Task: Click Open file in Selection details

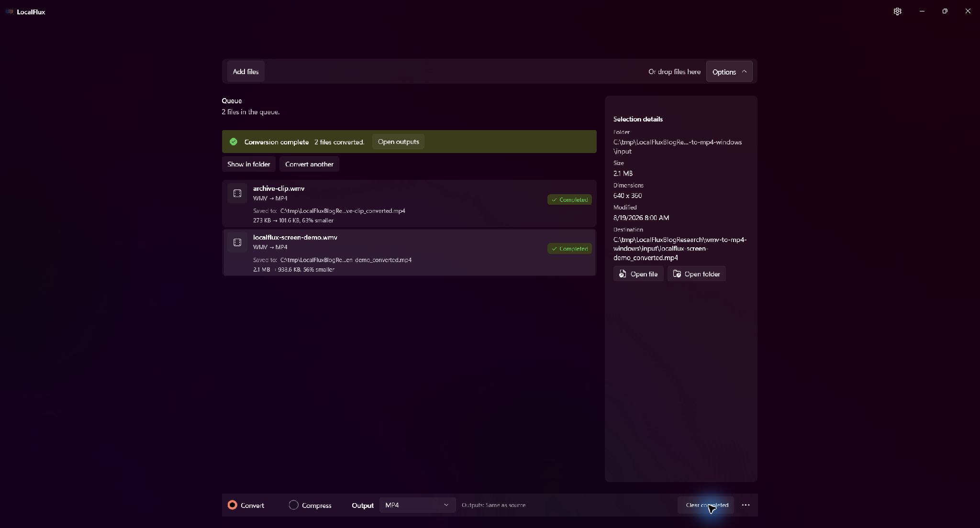Action: click(x=638, y=274)
